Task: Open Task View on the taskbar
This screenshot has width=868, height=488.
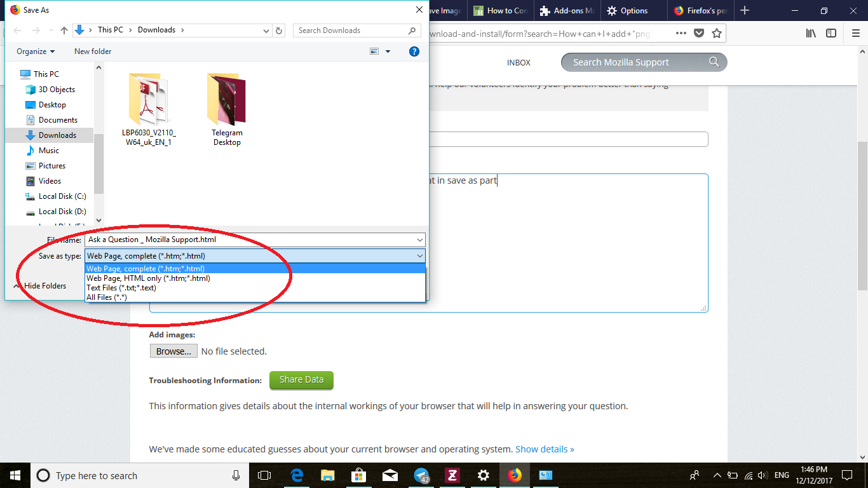Action: (264, 475)
